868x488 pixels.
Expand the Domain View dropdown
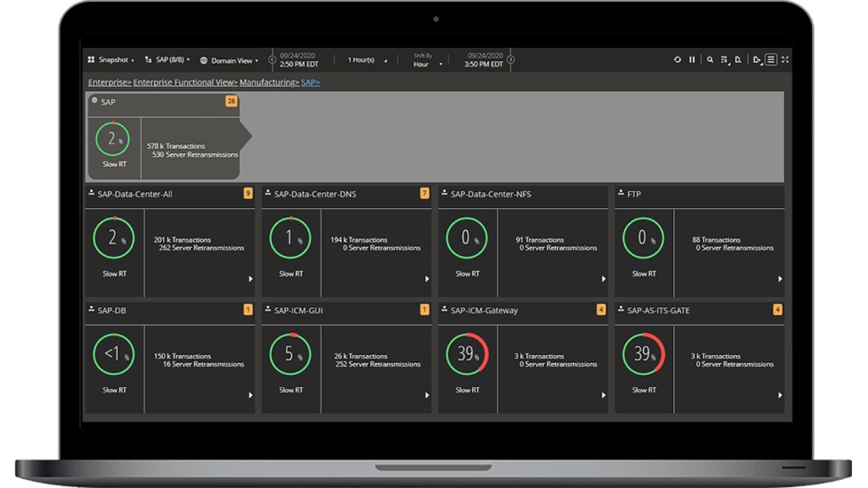(x=229, y=60)
